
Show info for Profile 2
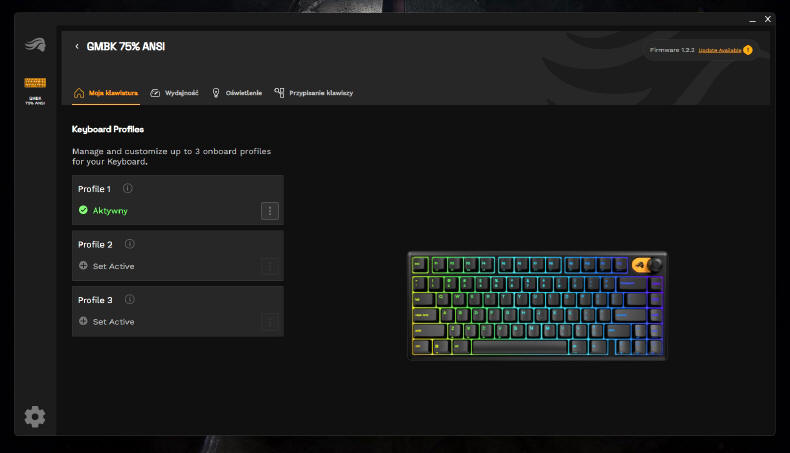click(129, 244)
